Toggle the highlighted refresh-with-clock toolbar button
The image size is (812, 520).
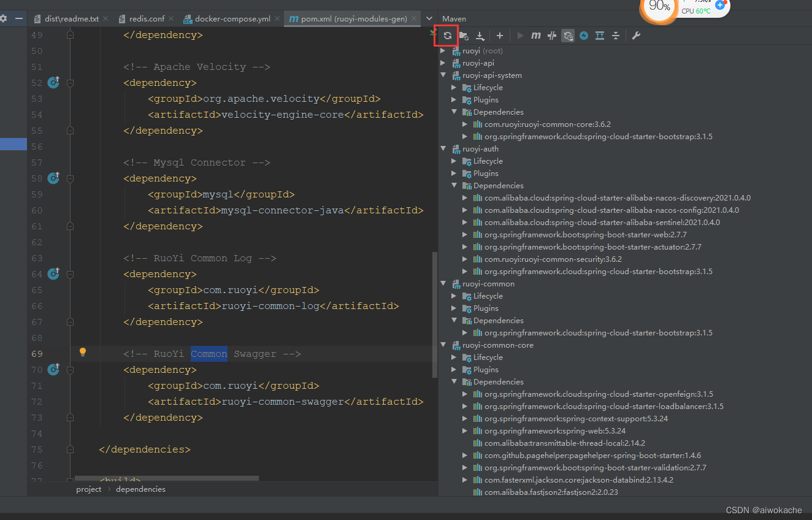pos(568,36)
